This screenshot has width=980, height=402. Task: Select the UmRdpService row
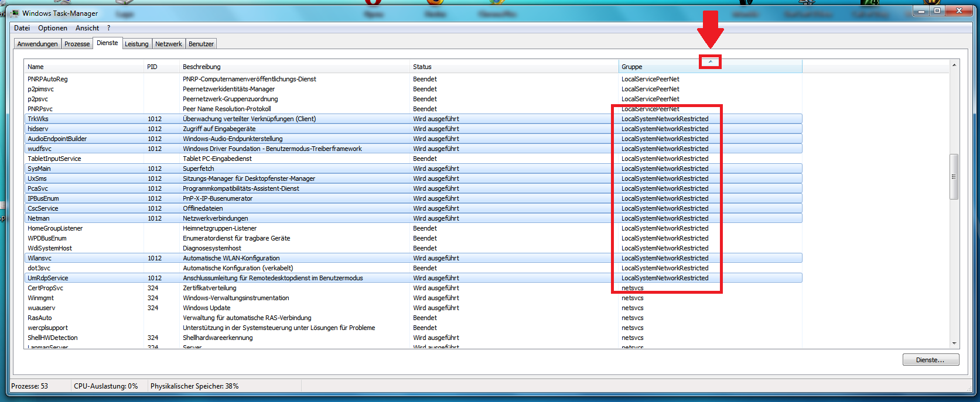(413, 278)
